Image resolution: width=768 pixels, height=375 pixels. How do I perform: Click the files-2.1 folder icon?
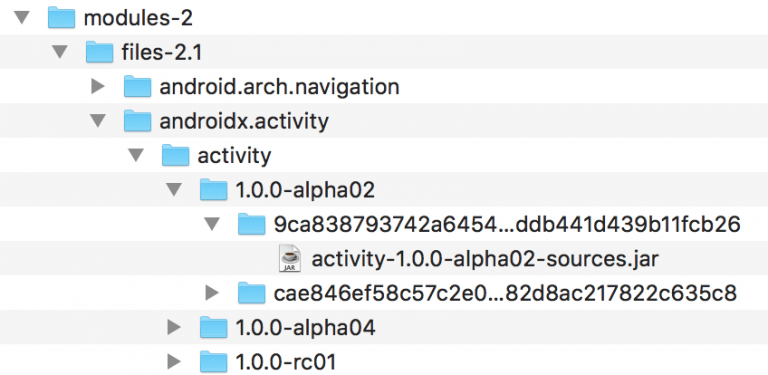(99, 52)
